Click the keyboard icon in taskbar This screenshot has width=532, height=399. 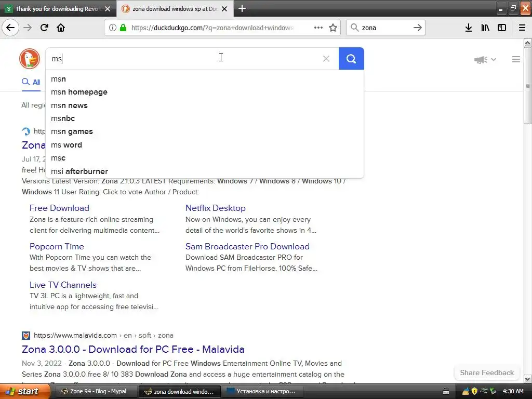[446, 392]
